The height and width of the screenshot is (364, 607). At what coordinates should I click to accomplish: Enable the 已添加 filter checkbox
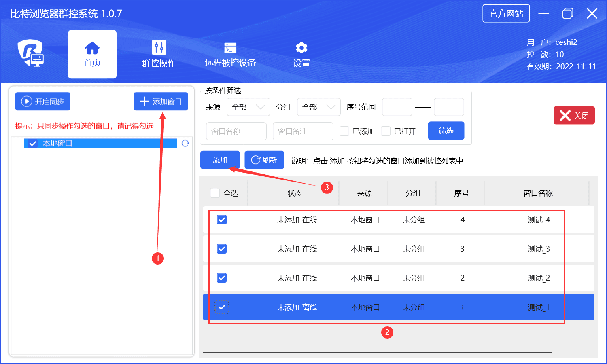point(344,131)
